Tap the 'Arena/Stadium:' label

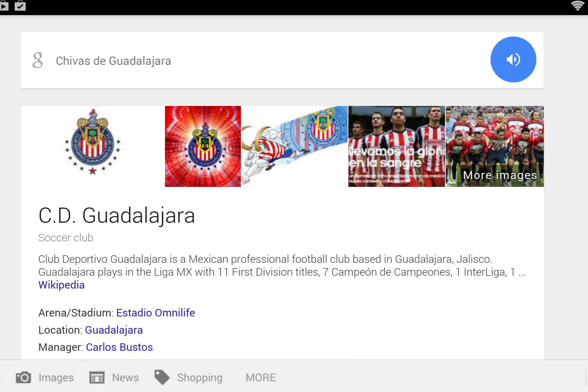pyautogui.click(x=76, y=313)
